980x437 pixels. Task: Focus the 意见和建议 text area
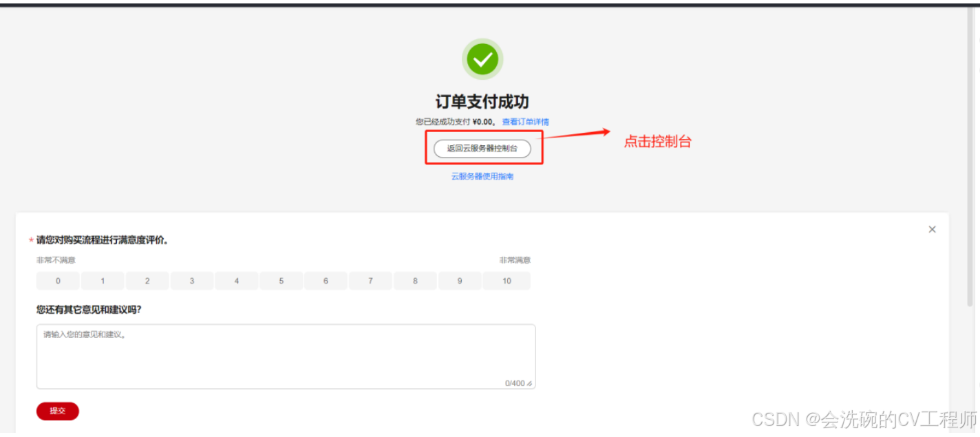pyautogui.click(x=286, y=356)
